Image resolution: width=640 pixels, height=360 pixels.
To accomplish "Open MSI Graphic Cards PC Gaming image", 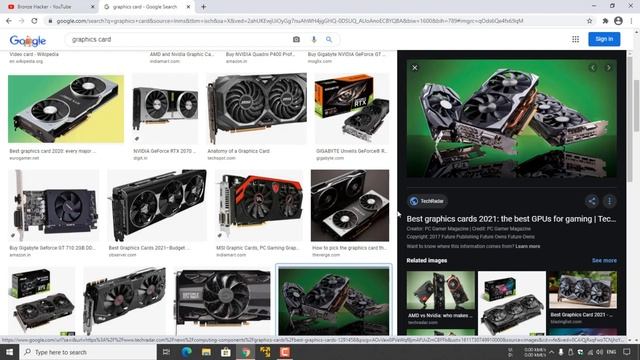I will click(x=259, y=205).
